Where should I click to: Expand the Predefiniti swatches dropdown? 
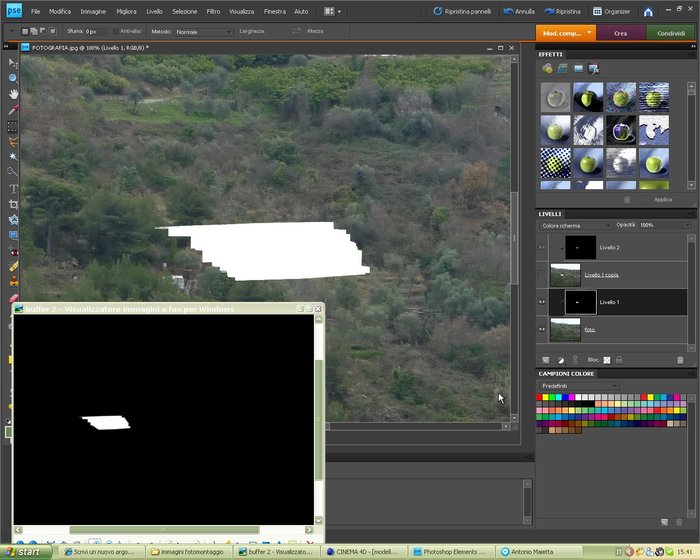(x=579, y=386)
